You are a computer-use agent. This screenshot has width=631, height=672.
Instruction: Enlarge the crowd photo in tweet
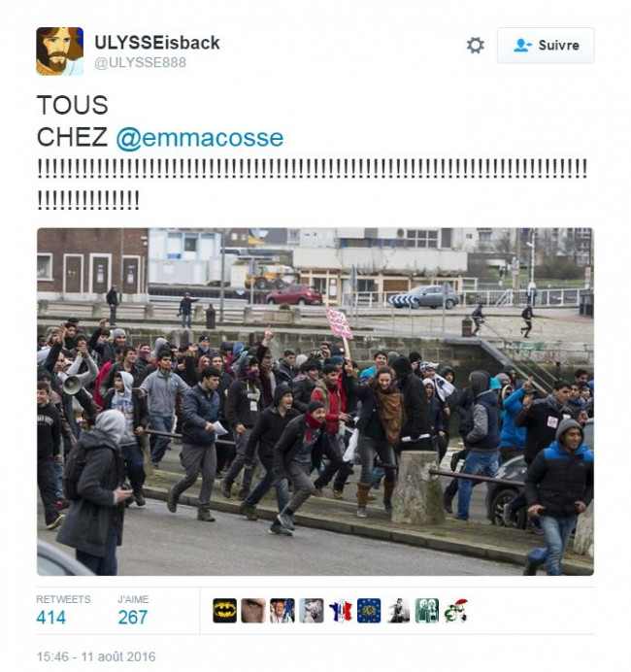pos(315,402)
